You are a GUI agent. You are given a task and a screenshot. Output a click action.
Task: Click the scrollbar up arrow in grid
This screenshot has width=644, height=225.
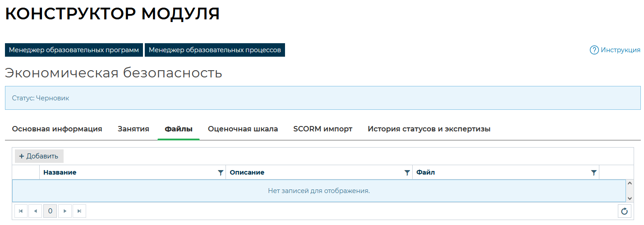[x=630, y=184]
